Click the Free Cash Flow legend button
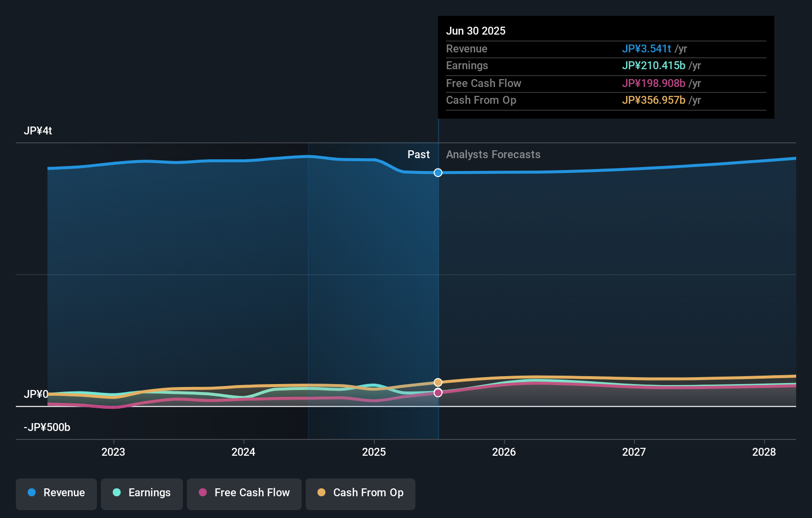The width and height of the screenshot is (812, 518). tap(244, 494)
